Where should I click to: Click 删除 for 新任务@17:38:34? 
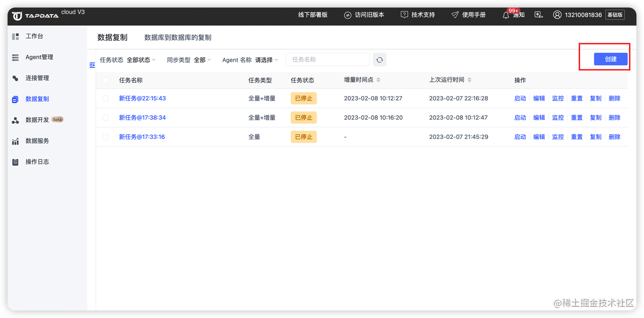tap(614, 117)
